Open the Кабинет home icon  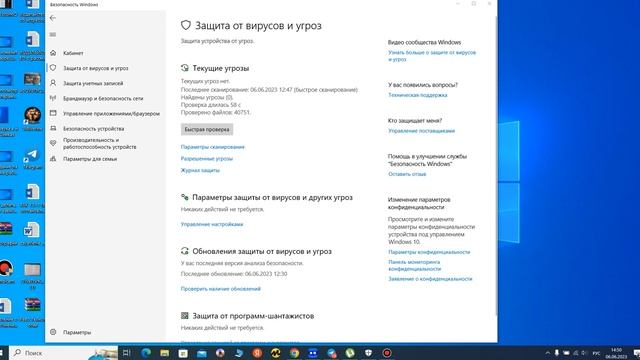(x=53, y=53)
